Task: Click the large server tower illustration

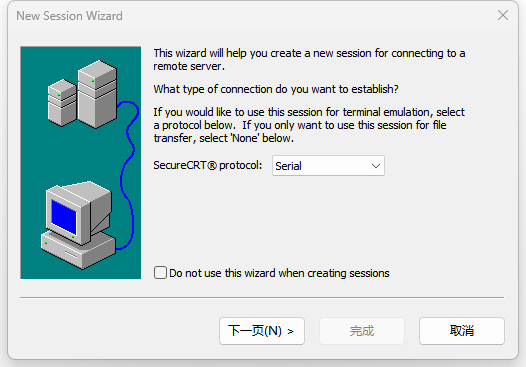Action: [x=97, y=94]
